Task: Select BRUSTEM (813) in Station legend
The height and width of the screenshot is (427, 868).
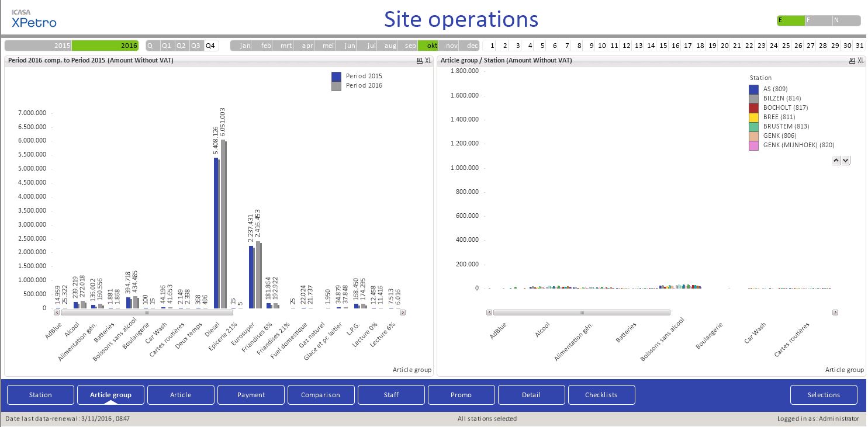Action: [786, 126]
